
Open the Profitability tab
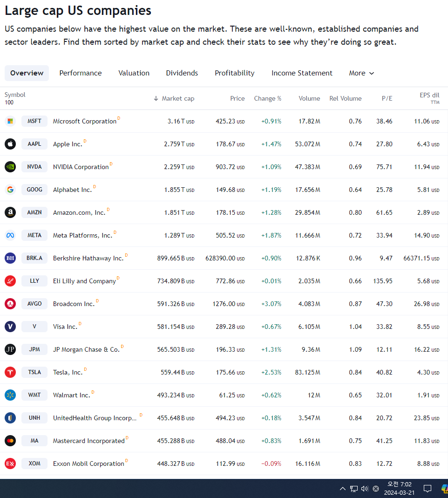235,73
